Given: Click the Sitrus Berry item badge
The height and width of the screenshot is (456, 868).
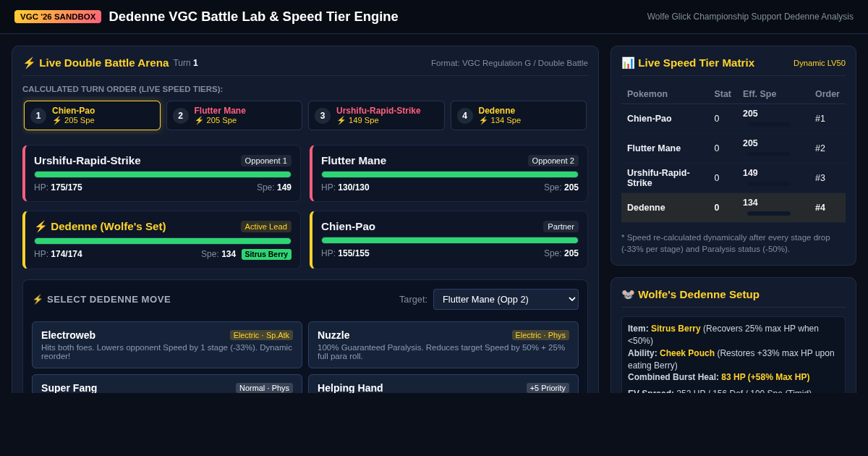Looking at the screenshot, I should (x=266, y=254).
